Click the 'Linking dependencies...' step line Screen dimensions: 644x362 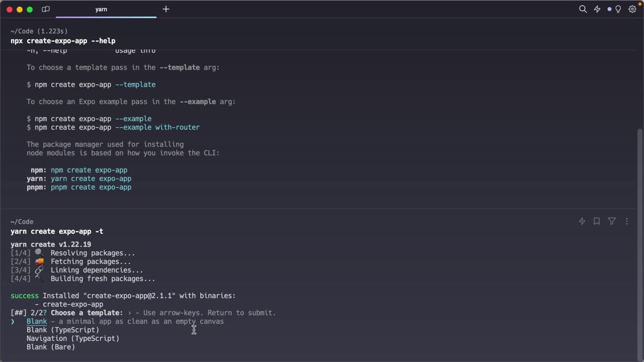coord(77,270)
